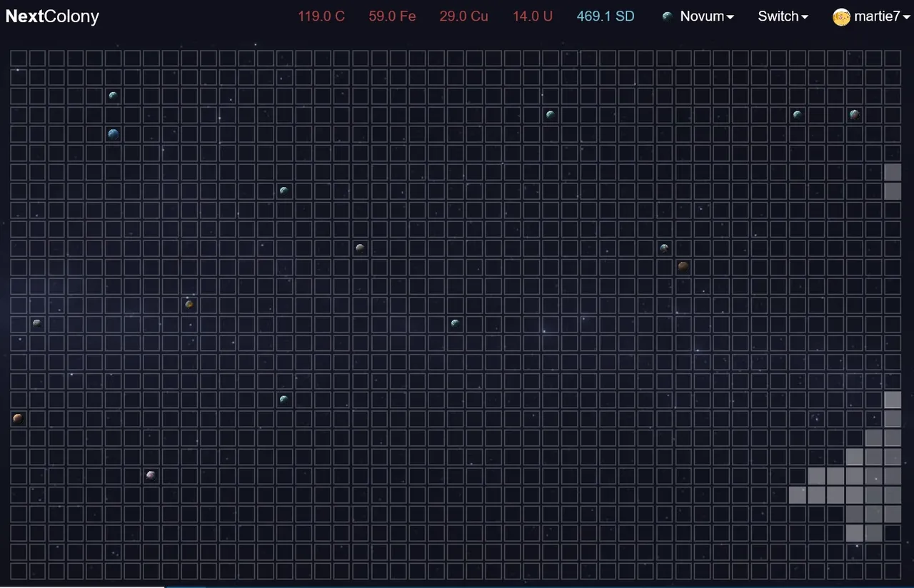Select the lone teal planet in the upper-center area

550,114
